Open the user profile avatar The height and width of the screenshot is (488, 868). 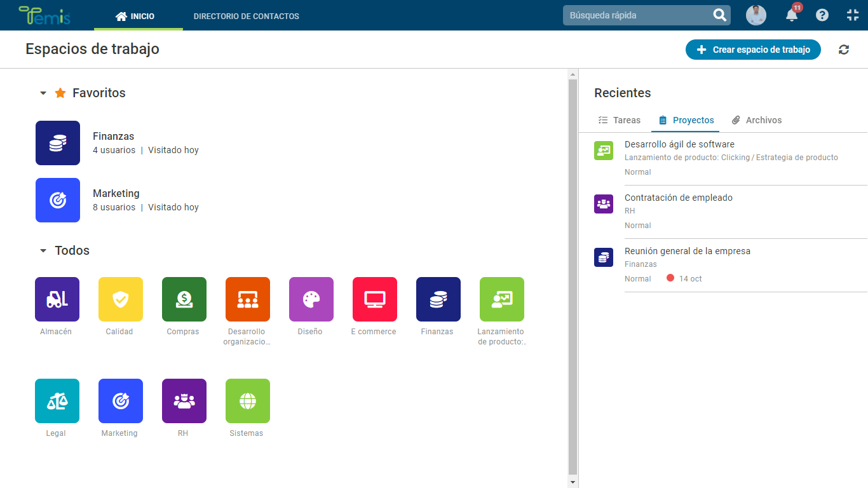(756, 15)
